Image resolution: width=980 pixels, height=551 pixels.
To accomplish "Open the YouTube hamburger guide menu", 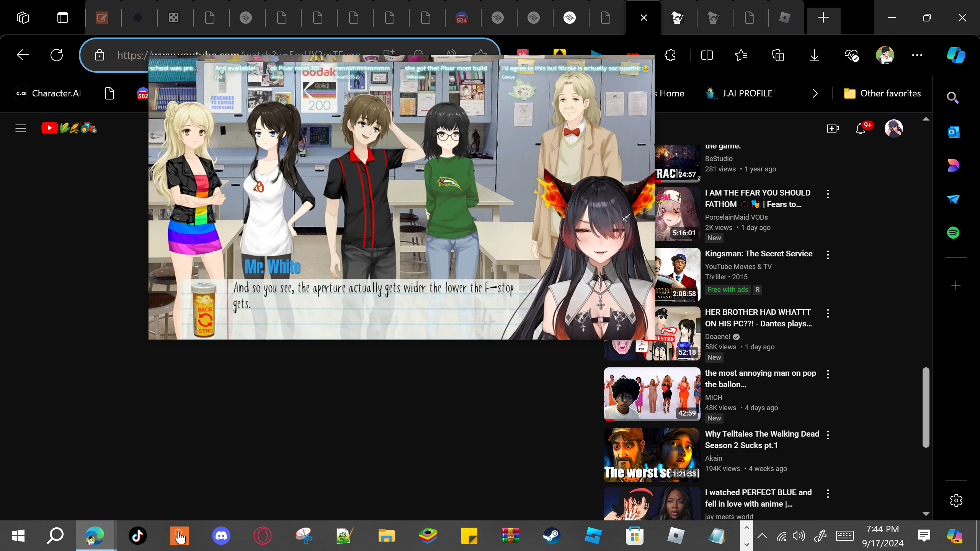I will coord(21,128).
